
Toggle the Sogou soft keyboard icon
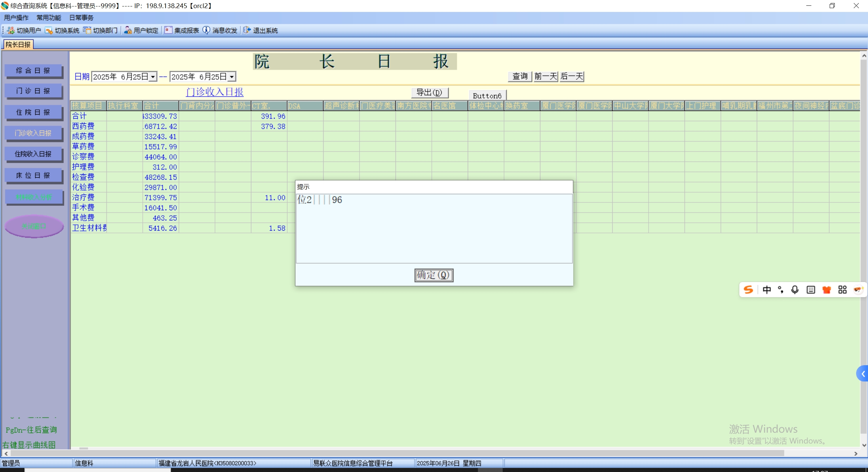[x=811, y=290]
